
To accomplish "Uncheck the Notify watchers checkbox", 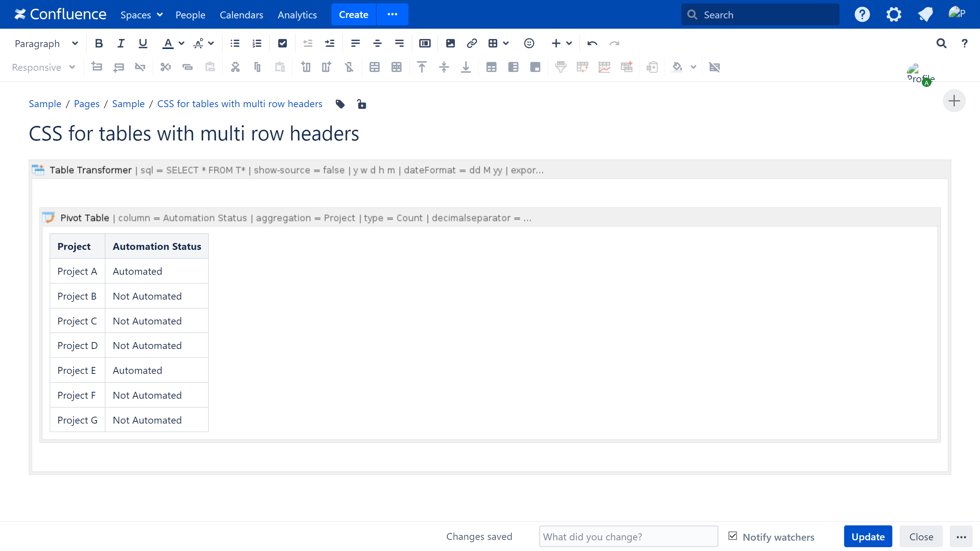I will (x=733, y=536).
